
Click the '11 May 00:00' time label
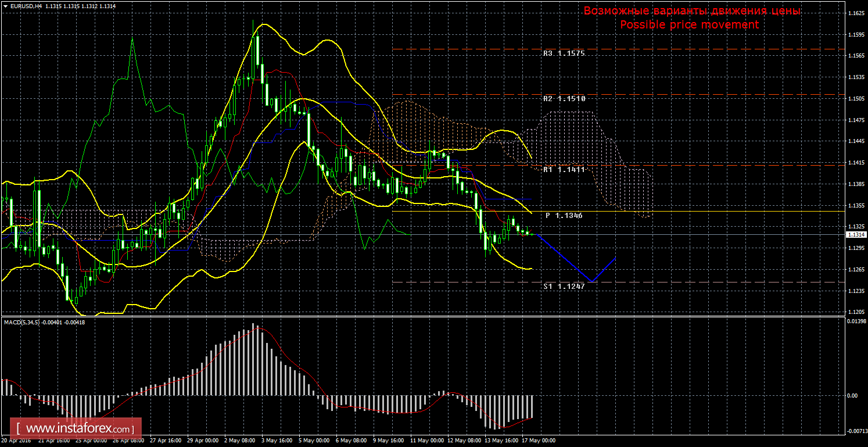pos(427,441)
